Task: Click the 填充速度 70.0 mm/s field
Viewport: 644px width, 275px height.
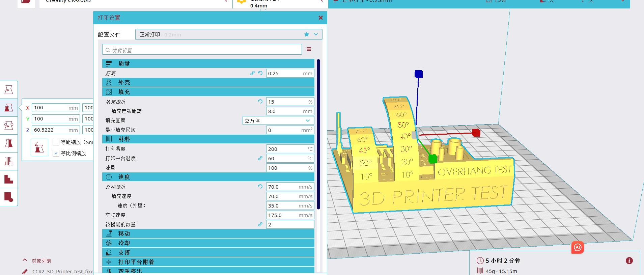Action: click(290, 196)
